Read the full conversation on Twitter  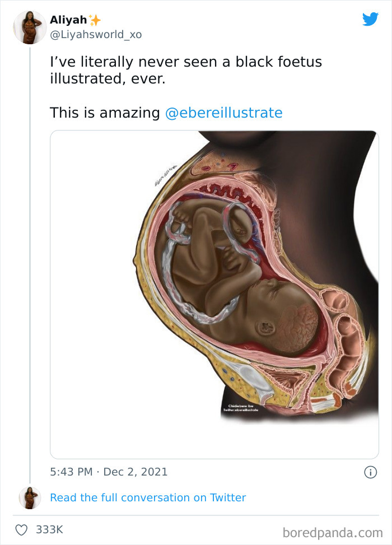pos(148,497)
